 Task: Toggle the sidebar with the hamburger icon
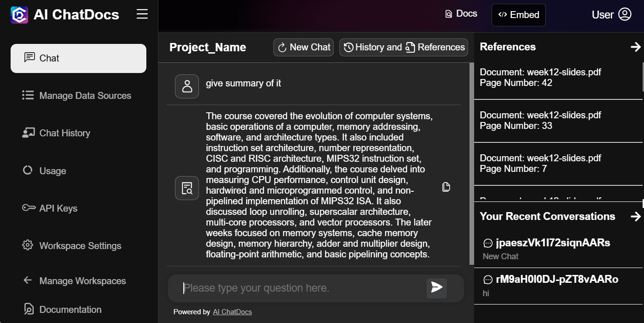point(142,14)
